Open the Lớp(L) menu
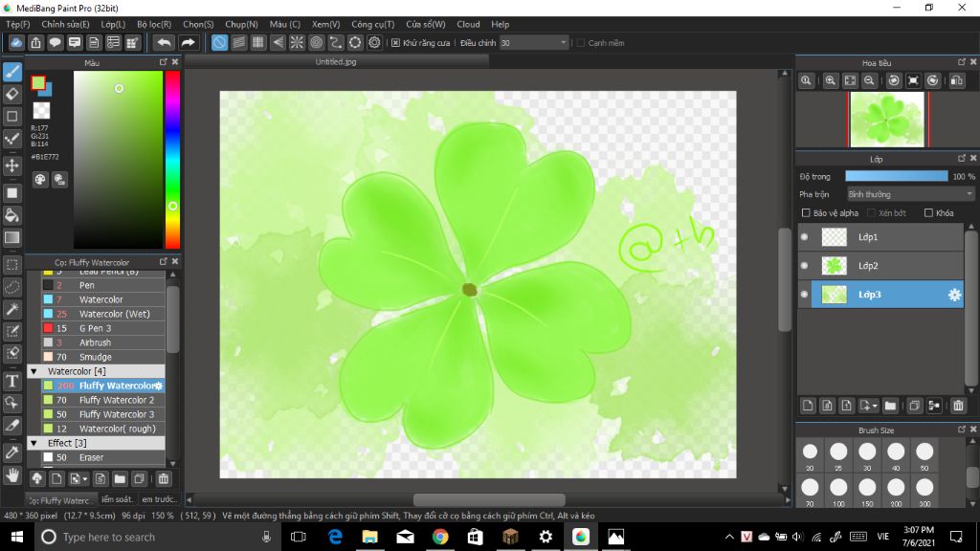 pos(113,24)
